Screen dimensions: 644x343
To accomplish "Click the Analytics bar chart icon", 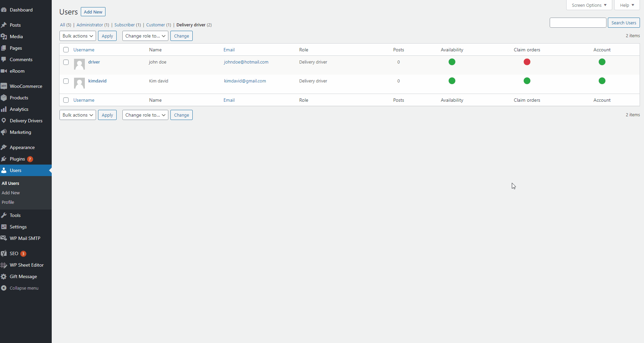I will coord(4,109).
